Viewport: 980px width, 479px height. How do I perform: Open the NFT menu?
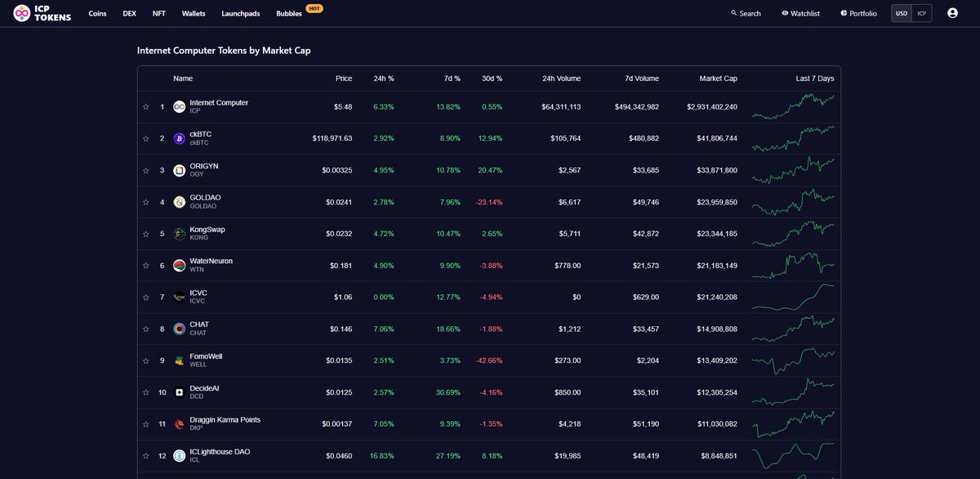click(x=158, y=13)
